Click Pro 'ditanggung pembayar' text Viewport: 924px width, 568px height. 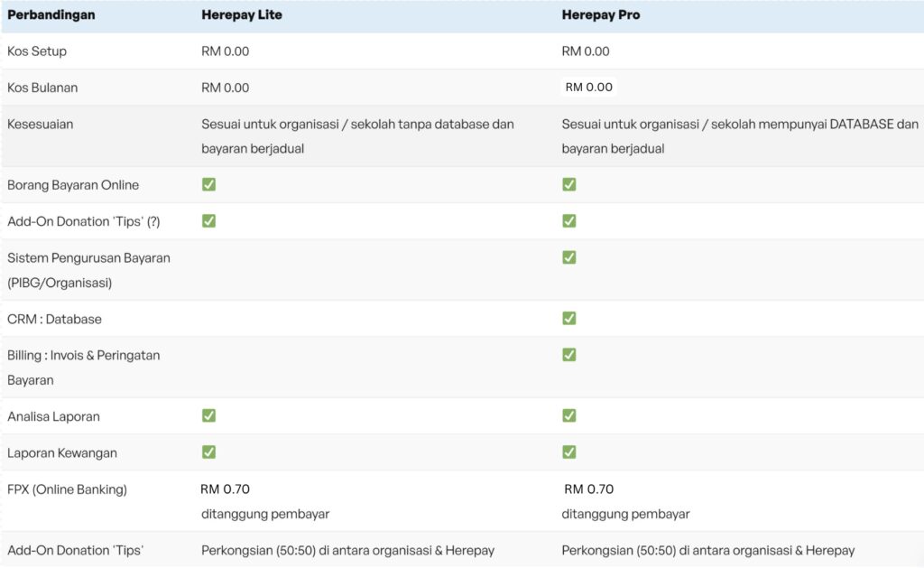[625, 514]
